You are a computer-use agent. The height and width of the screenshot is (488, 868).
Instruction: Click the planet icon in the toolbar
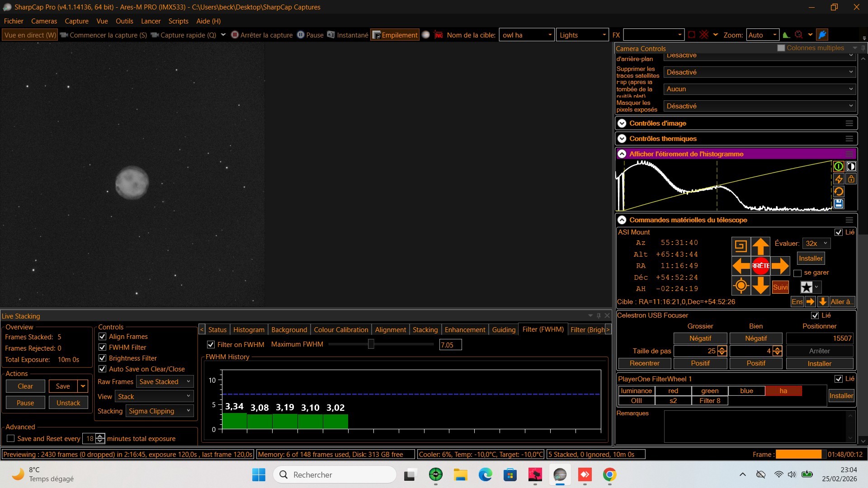tap(426, 35)
